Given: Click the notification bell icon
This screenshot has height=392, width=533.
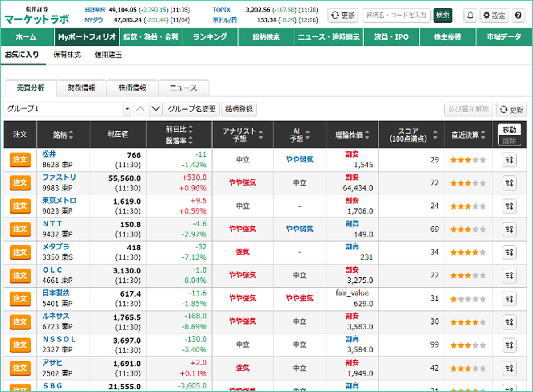Looking at the screenshot, I should click(x=470, y=15).
